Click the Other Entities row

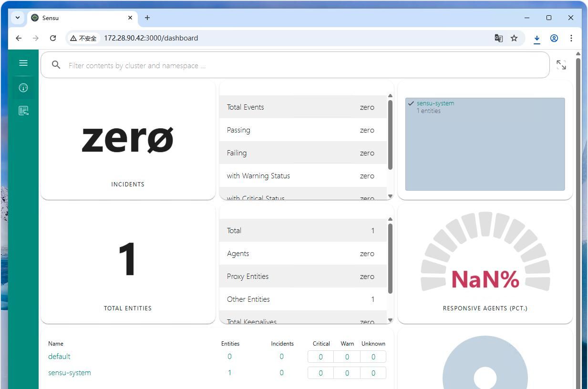tap(303, 299)
